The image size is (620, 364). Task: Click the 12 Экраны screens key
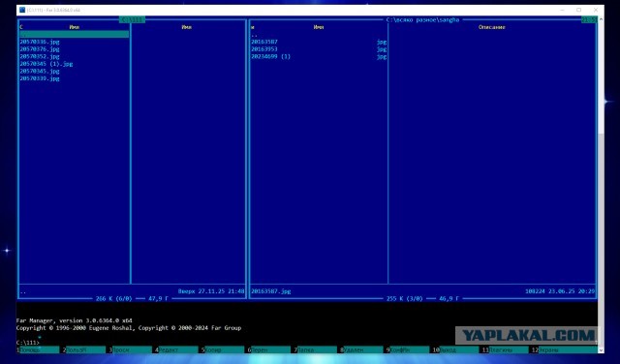(564, 349)
